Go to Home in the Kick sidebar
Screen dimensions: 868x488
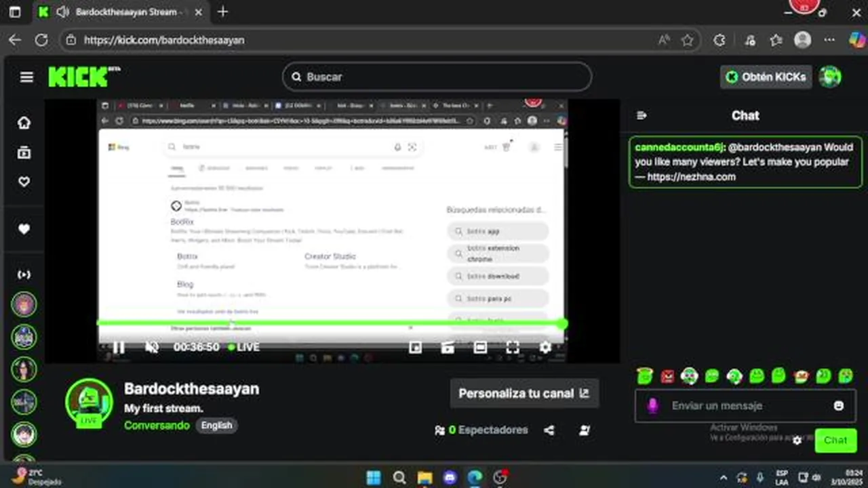[24, 123]
